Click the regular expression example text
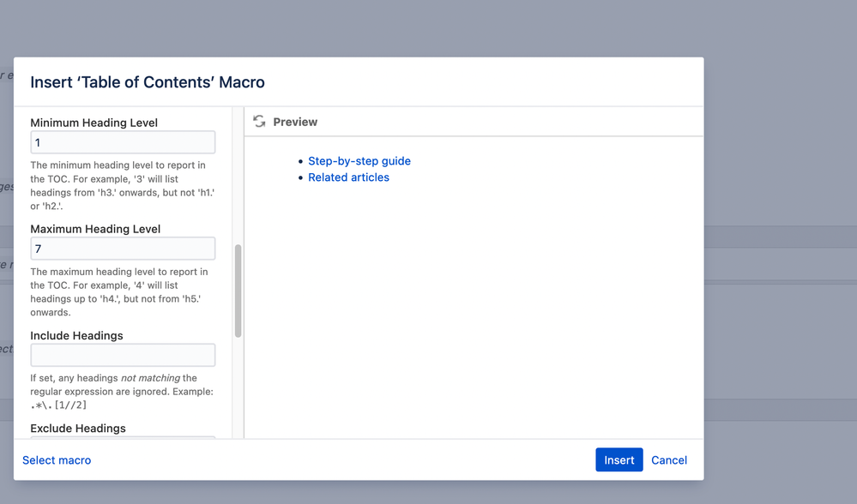This screenshot has width=857, height=504. point(58,405)
